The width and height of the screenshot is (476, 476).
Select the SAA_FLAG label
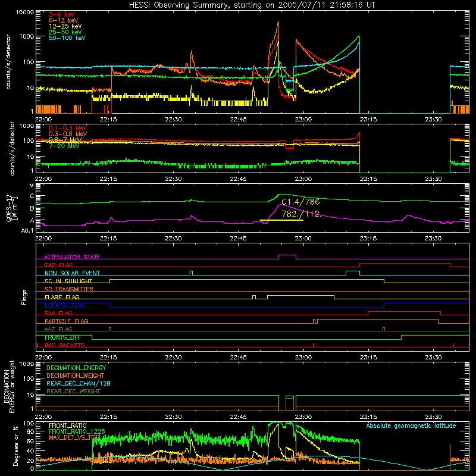point(58,313)
